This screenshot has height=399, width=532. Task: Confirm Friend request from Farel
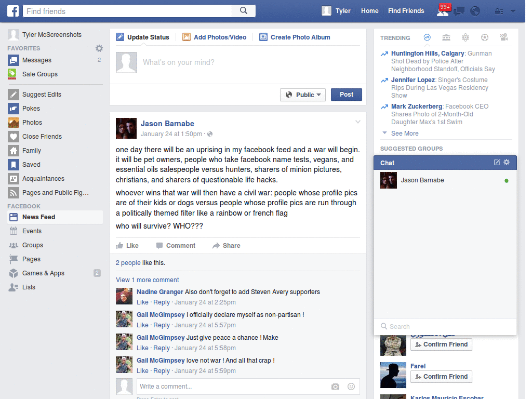[x=441, y=377]
